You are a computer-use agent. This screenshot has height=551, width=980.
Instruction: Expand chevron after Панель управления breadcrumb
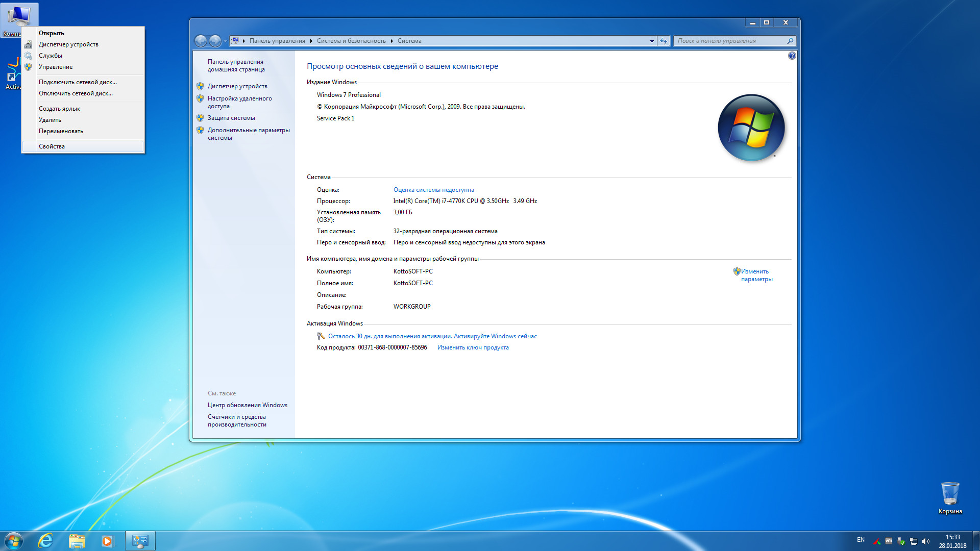(x=311, y=41)
